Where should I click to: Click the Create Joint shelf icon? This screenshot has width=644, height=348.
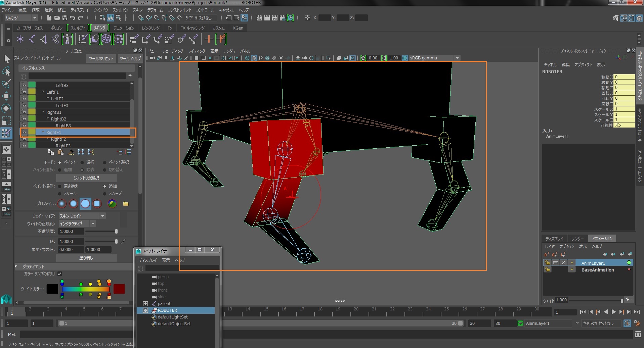tap(32, 39)
